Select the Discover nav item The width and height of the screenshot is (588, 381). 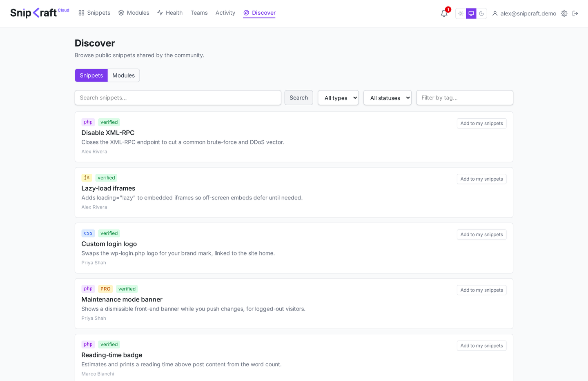click(x=259, y=13)
